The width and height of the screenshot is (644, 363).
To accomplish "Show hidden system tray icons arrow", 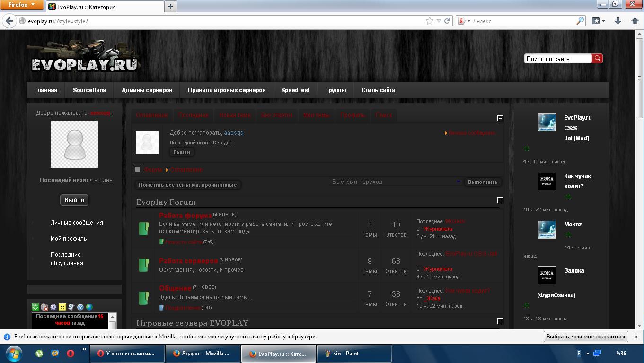I will click(588, 353).
